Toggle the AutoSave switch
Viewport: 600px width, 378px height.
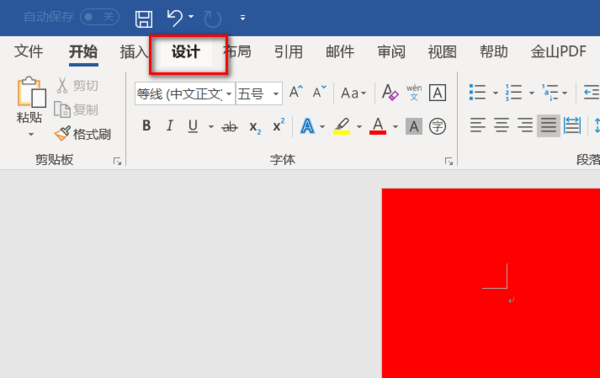click(x=100, y=17)
